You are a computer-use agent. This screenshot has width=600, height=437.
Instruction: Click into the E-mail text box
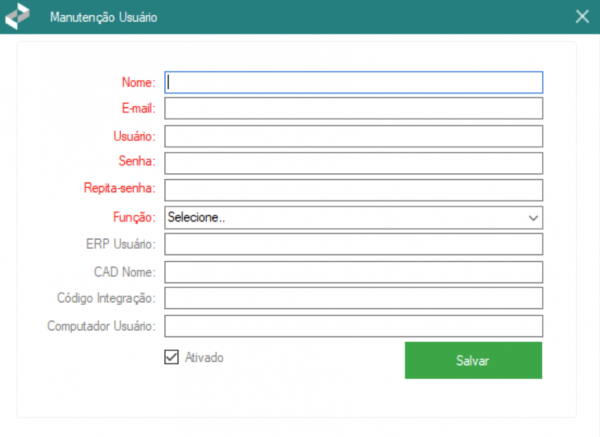point(354,108)
